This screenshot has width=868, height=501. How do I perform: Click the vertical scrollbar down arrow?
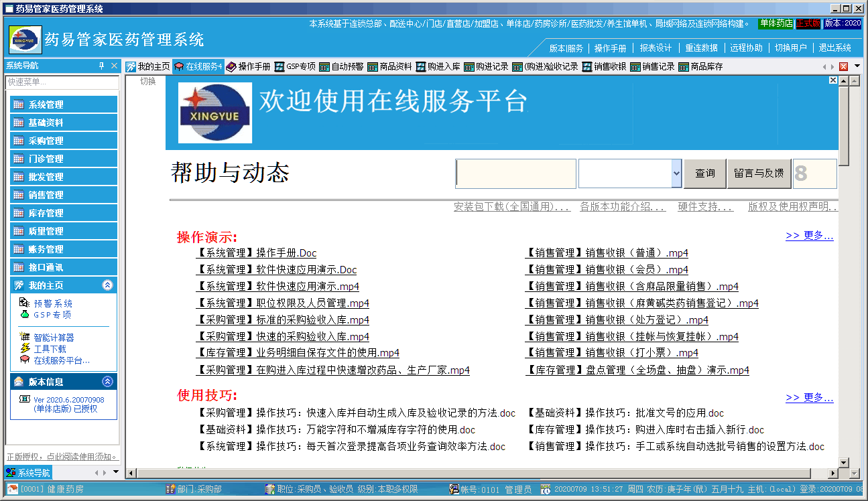pyautogui.click(x=845, y=462)
